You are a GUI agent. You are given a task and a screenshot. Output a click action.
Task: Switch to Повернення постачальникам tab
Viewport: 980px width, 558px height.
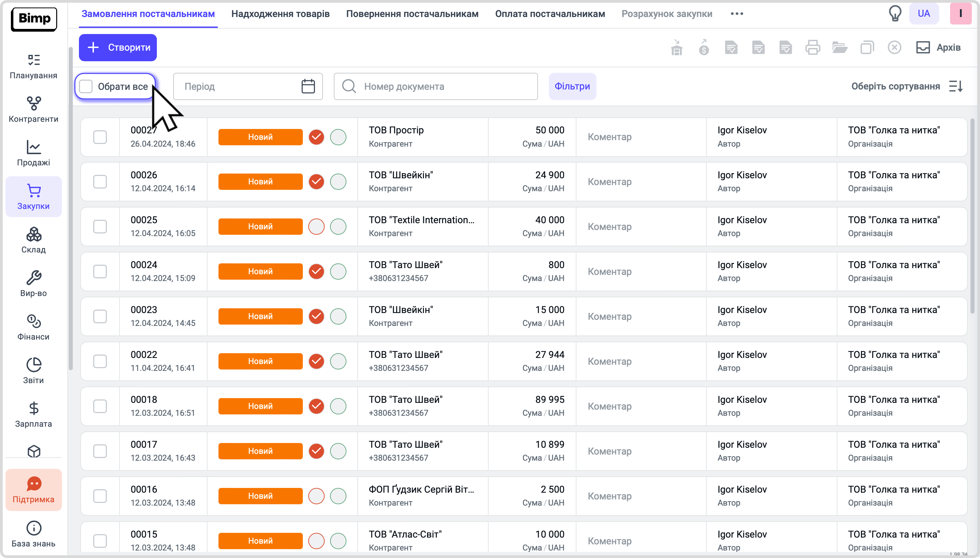click(412, 14)
